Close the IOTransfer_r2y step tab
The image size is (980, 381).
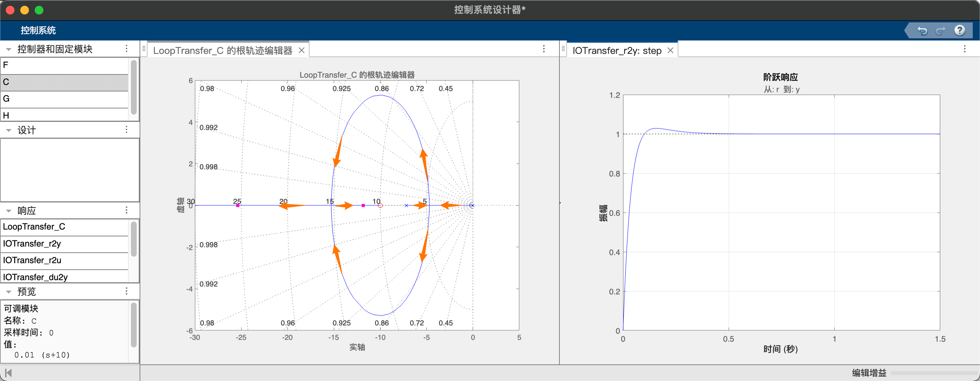point(670,51)
